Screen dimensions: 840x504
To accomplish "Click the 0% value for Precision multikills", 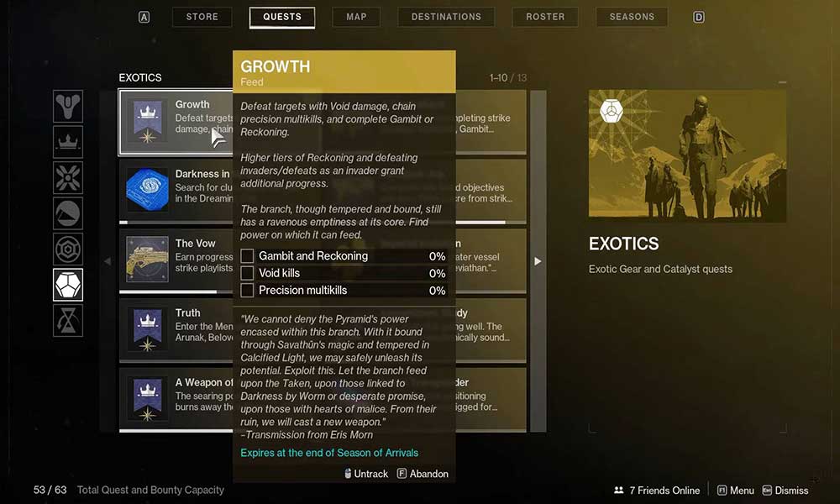I will click(x=437, y=291).
